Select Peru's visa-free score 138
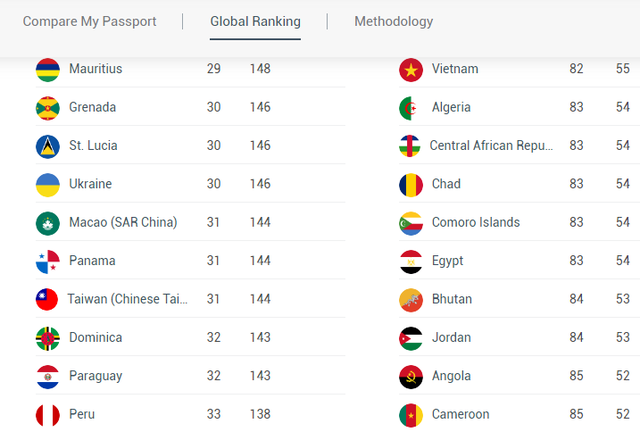Viewport: 640px width, 432px height. (260, 414)
